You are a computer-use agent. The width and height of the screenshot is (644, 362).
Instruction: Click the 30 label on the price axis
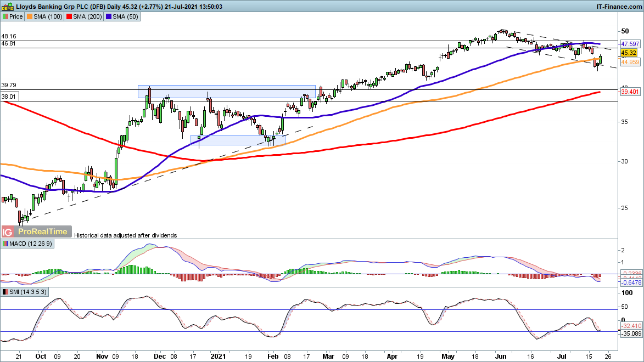tap(624, 161)
